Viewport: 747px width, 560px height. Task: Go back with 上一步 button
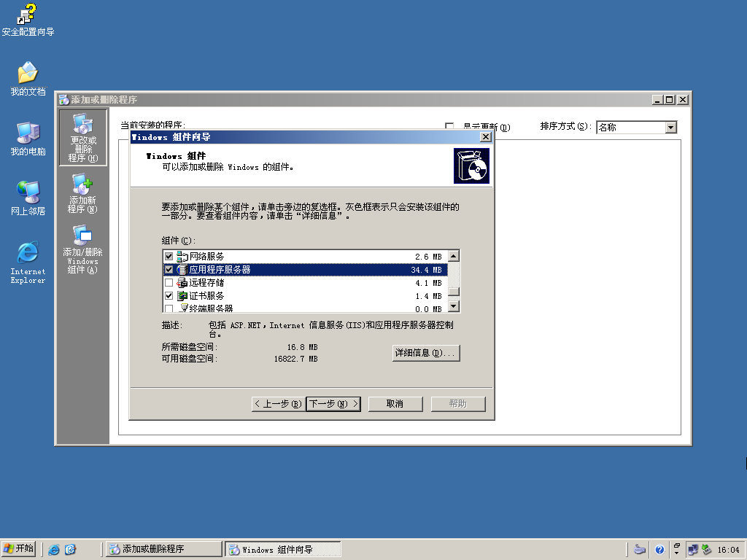pos(278,404)
